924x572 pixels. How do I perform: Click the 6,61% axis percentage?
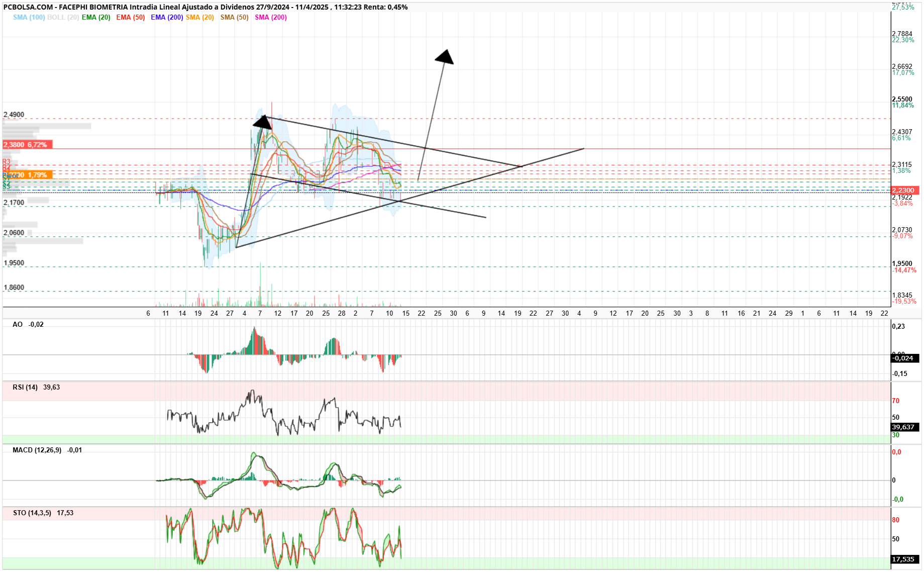(x=901, y=138)
